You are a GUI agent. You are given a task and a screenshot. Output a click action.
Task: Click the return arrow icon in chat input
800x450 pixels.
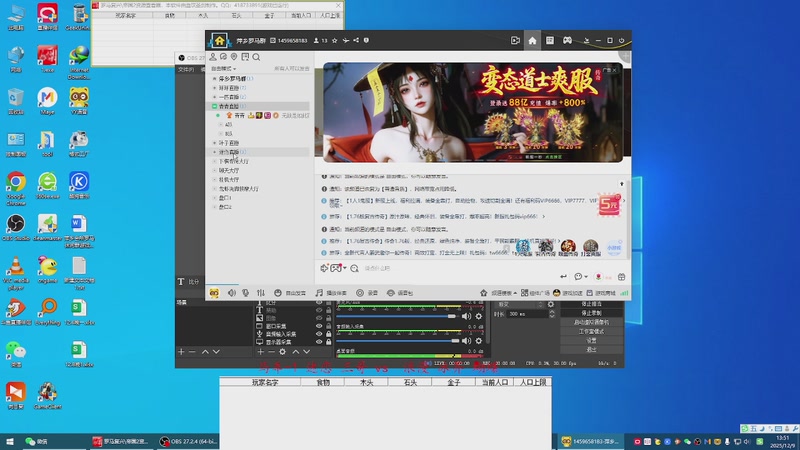563,277
